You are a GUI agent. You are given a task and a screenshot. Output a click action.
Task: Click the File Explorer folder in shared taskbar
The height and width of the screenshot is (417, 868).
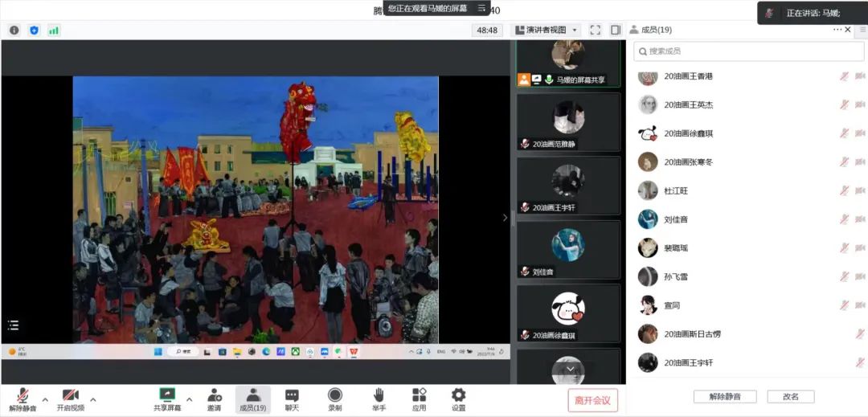click(237, 351)
